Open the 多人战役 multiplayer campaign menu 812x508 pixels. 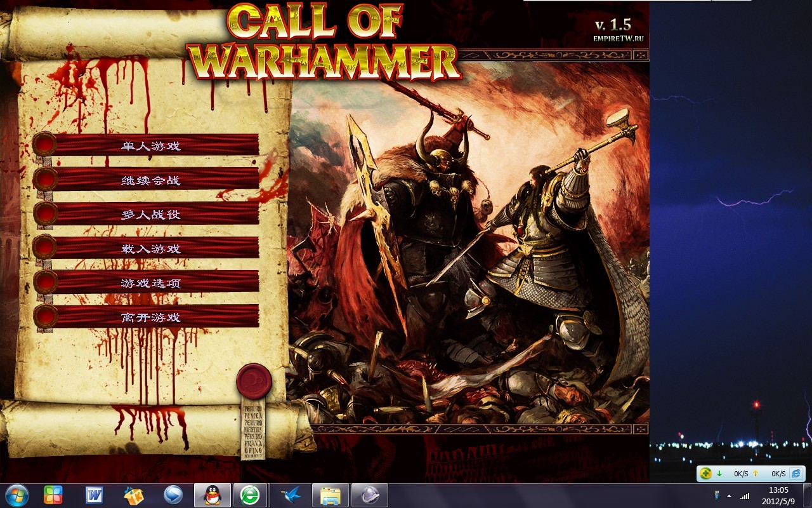tap(151, 214)
